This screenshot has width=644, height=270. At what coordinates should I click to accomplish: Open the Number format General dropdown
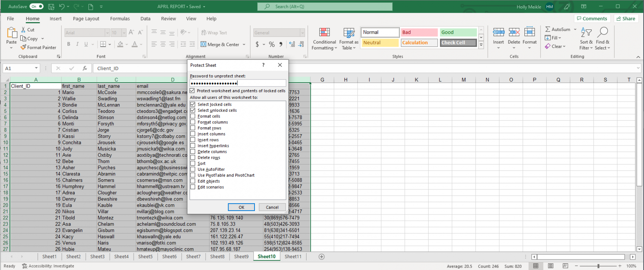(302, 33)
